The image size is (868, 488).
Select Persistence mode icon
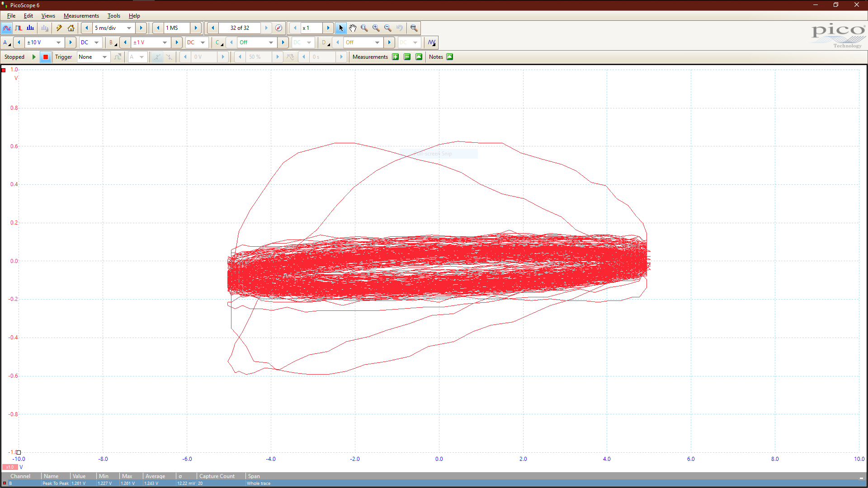[x=19, y=28]
